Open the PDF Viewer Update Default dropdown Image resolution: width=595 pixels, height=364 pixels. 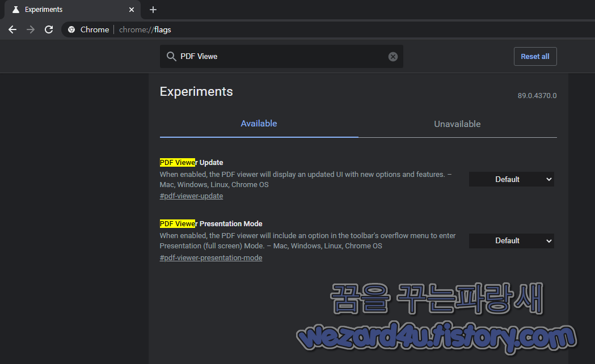click(511, 179)
